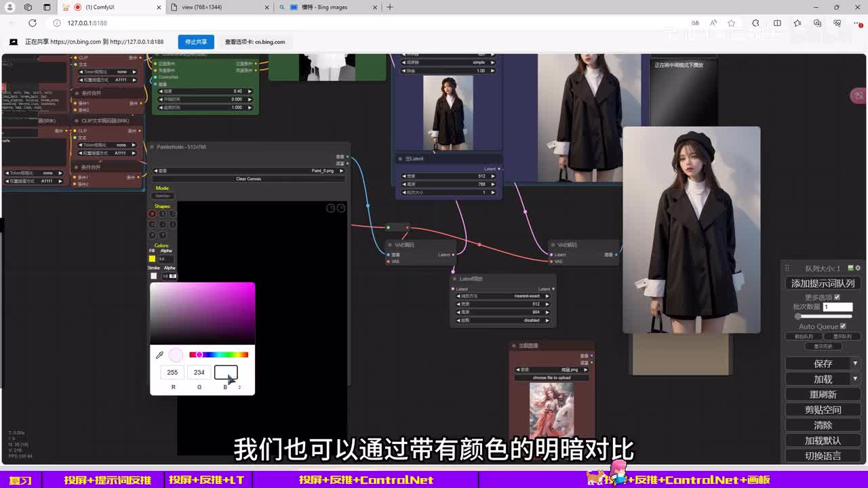This screenshot has width=868, height=488.
Task: Click the yellow Fill color swatch
Action: click(153, 259)
